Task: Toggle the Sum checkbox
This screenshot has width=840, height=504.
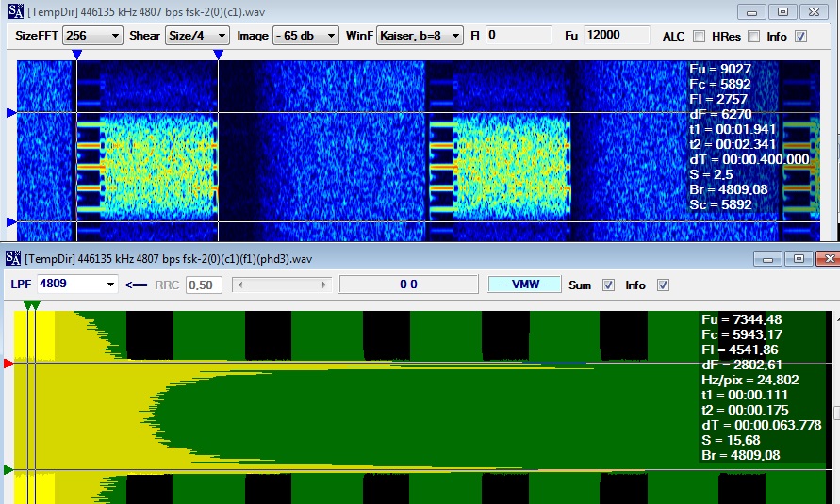Action: 608,285
